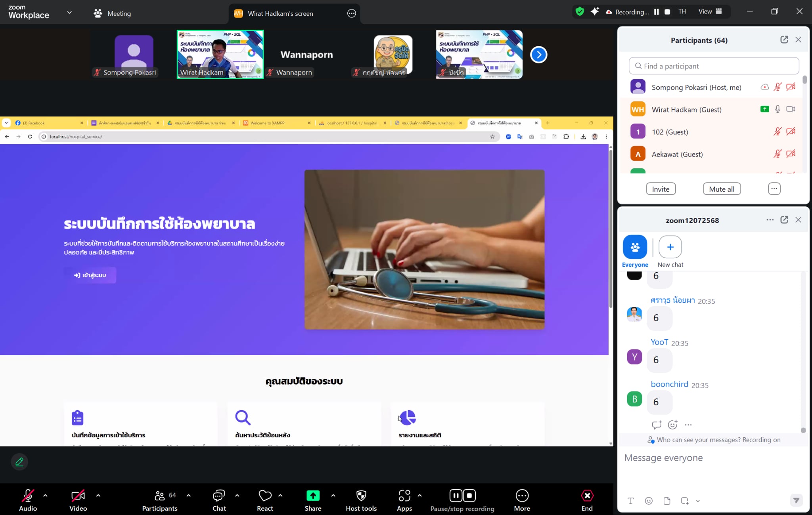Unmute microphone with Audio button

[x=28, y=496]
